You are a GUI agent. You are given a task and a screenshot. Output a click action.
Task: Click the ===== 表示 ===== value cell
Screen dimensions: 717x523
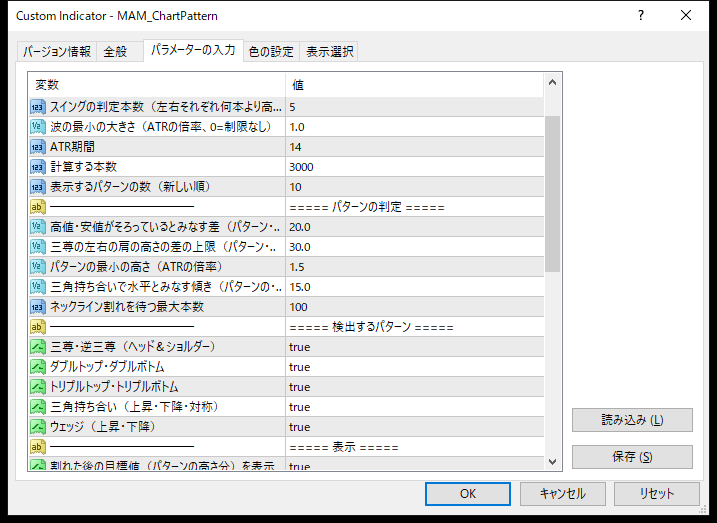point(415,447)
